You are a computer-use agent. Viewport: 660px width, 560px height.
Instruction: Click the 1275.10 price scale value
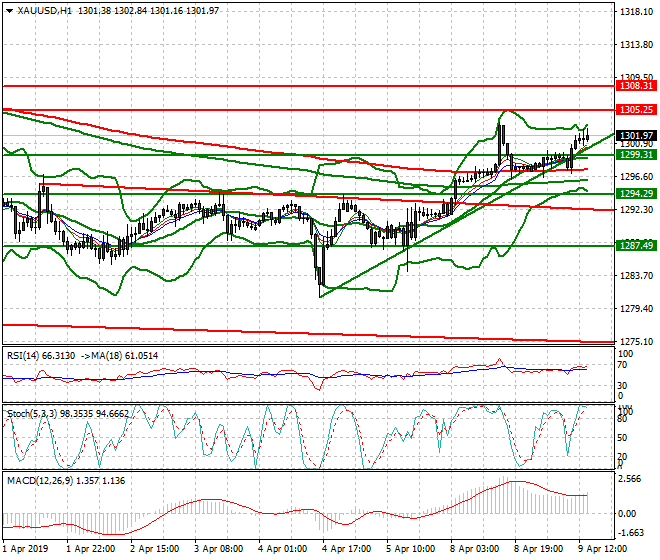coord(637,341)
